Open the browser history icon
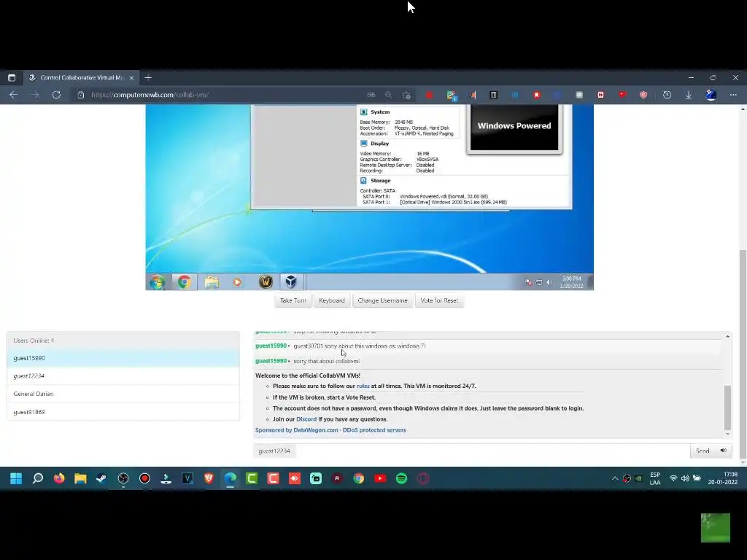 [667, 95]
